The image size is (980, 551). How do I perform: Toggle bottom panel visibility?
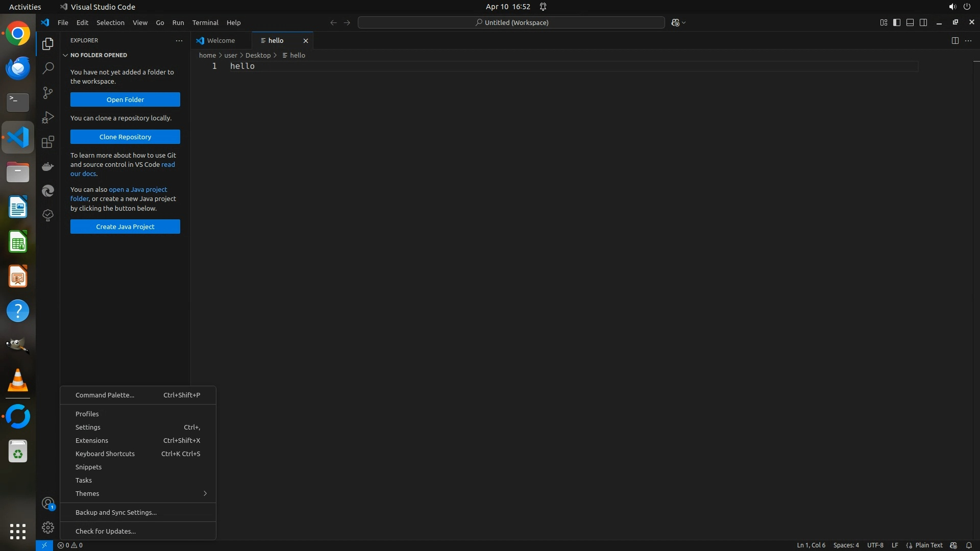click(x=910, y=22)
